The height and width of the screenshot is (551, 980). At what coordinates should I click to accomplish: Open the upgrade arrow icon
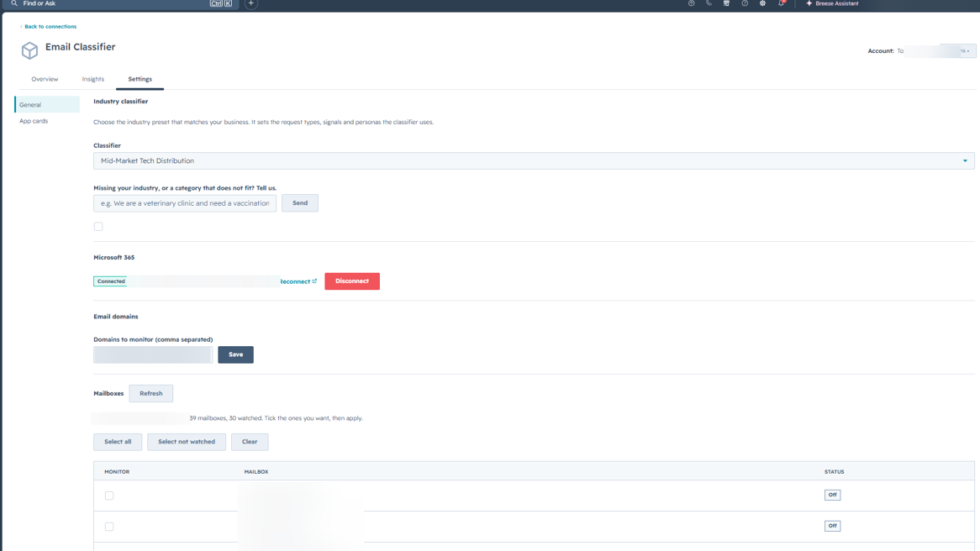pyautogui.click(x=691, y=3)
